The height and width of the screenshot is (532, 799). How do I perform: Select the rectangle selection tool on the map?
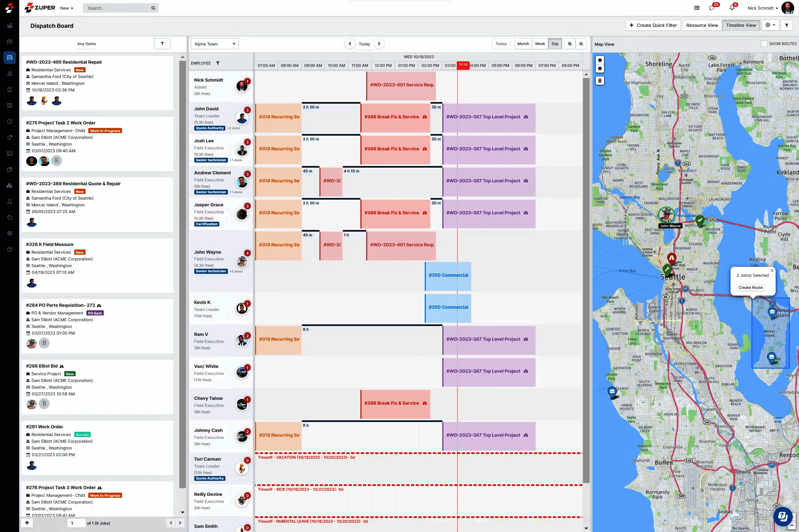(x=600, y=68)
